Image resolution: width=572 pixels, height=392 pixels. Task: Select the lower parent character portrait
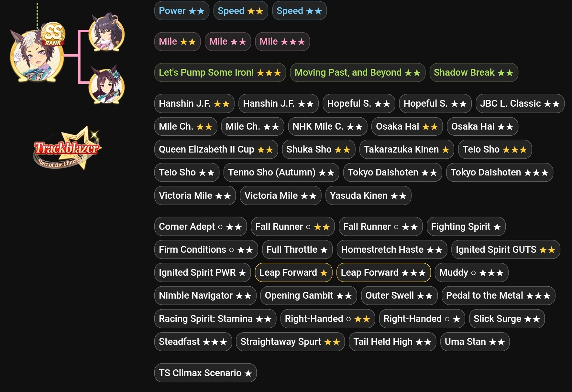tap(107, 85)
